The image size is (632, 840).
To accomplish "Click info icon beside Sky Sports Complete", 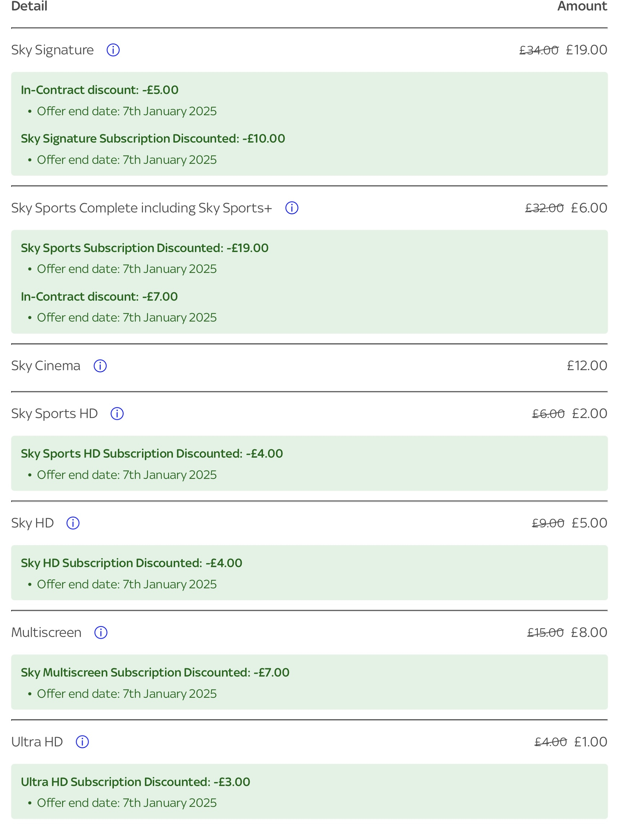I will coord(291,208).
